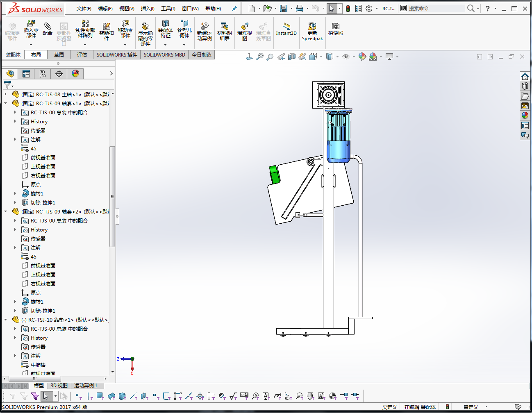The image size is (532, 413).
Task: Click Take Snapshot tool
Action: 335,29
